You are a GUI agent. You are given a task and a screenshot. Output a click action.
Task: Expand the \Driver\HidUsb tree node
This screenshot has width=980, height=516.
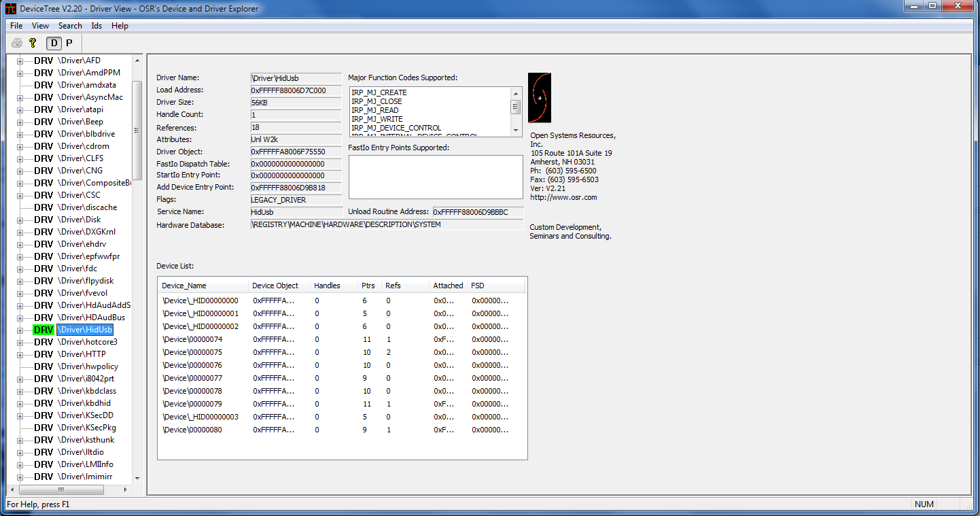[x=20, y=330]
